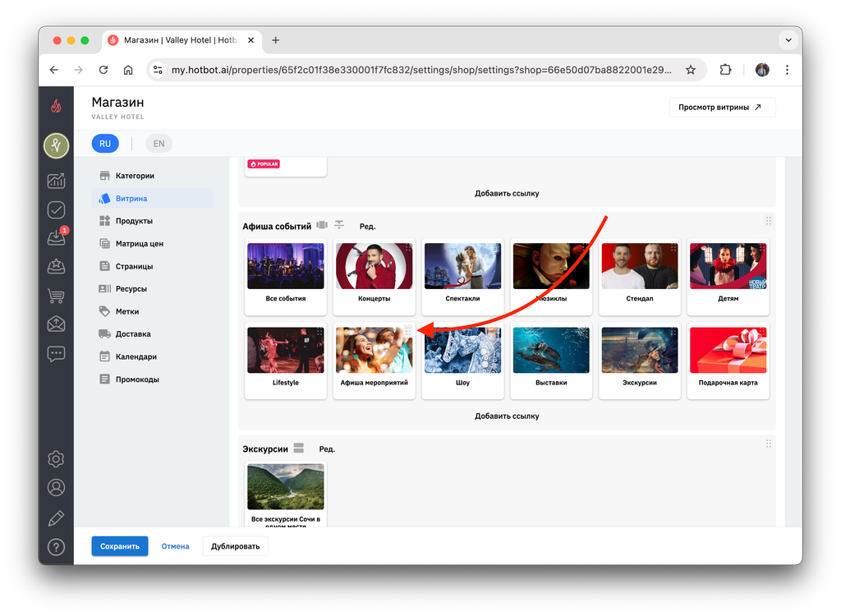Reload the page

(x=103, y=70)
